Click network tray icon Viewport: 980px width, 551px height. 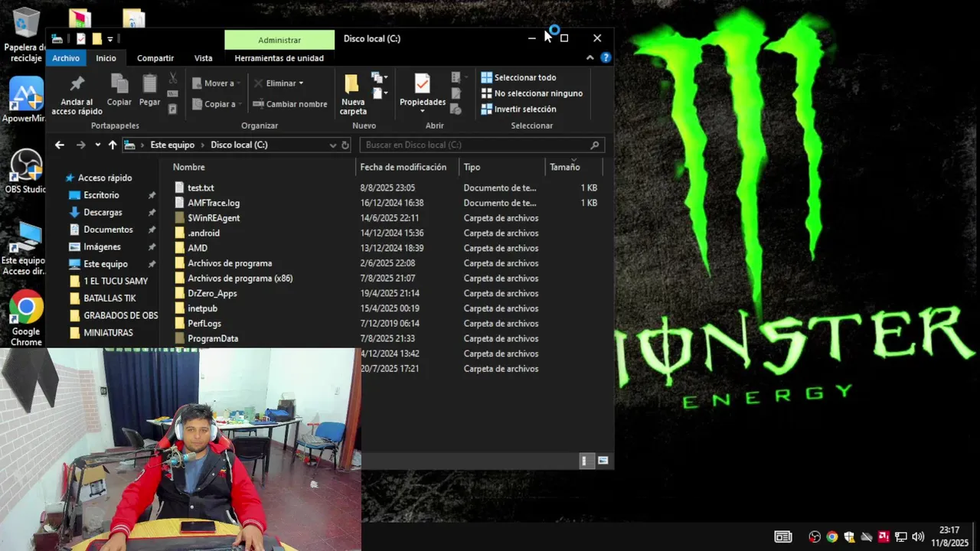pos(901,536)
